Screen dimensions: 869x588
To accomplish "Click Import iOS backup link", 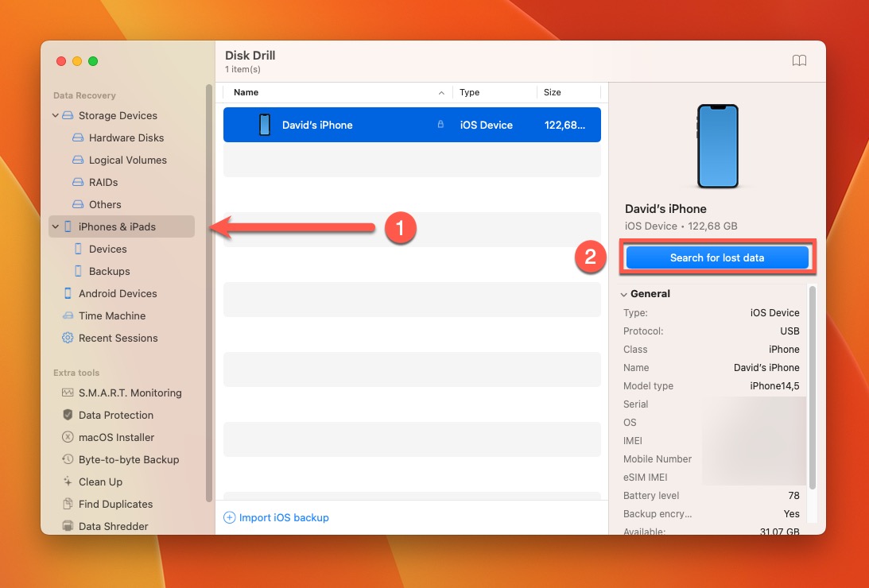I will (x=284, y=518).
